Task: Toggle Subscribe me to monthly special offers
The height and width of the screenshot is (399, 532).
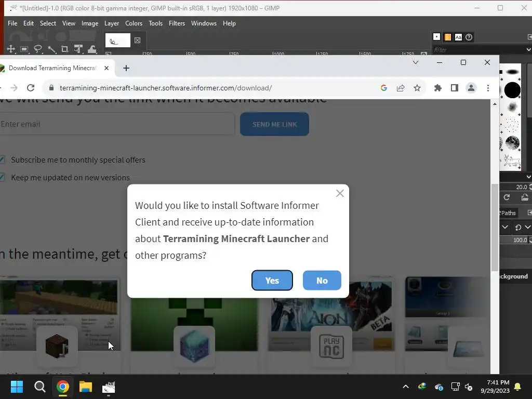Action: point(3,159)
